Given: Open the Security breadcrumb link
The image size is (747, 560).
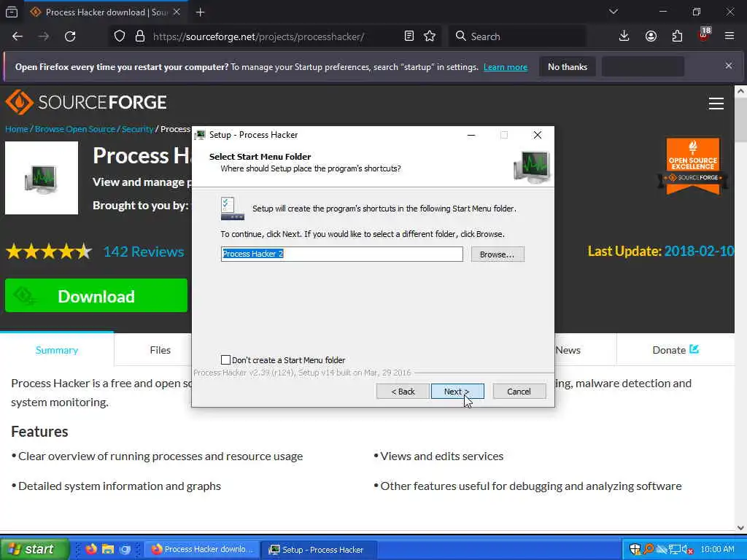Looking at the screenshot, I should 137,129.
